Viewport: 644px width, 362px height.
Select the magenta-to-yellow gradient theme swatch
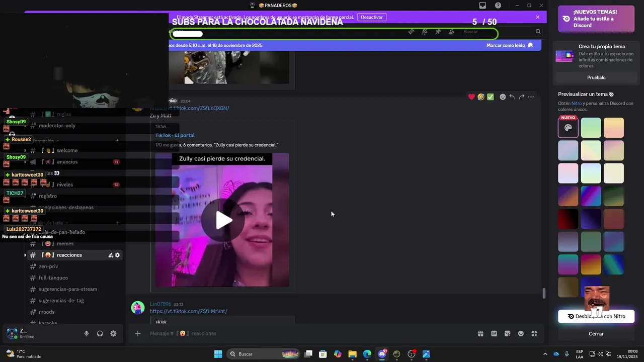click(x=591, y=264)
